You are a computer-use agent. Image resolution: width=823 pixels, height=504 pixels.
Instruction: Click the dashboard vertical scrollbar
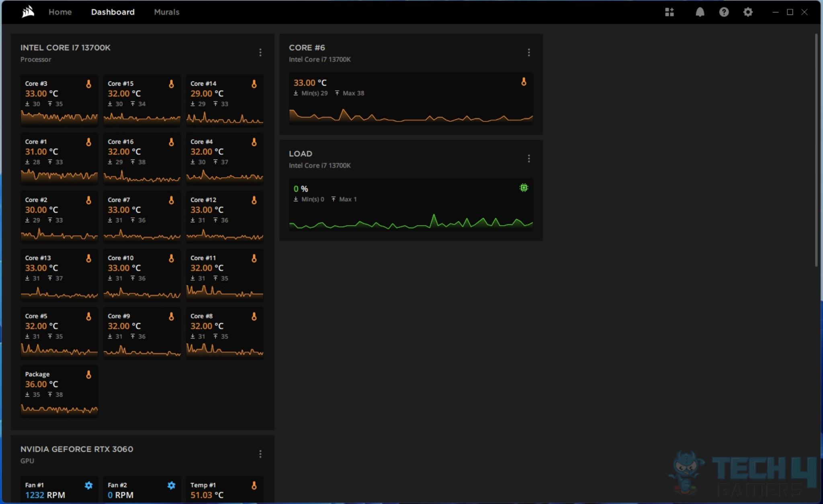(816, 151)
